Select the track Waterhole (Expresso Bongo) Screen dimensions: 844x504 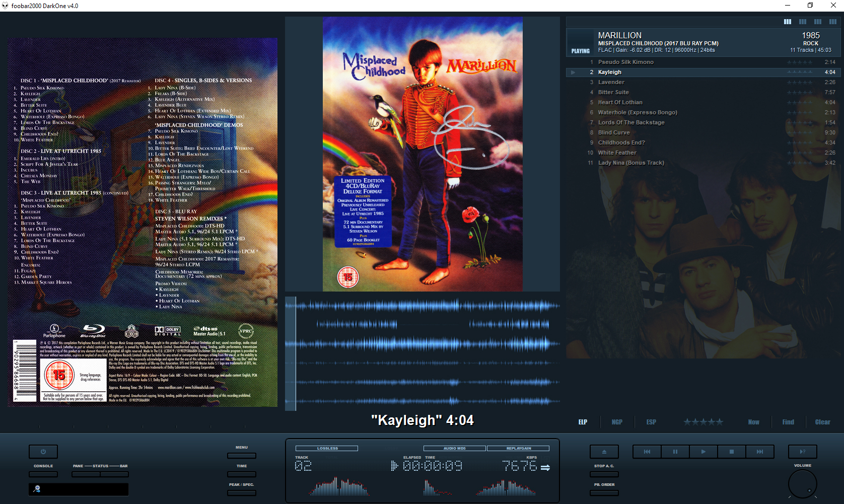pos(703,113)
